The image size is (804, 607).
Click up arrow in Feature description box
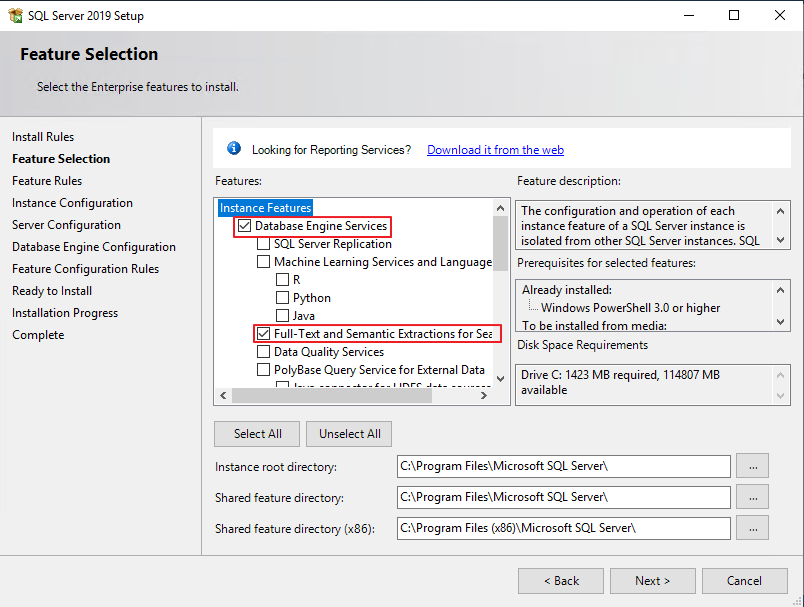(780, 211)
